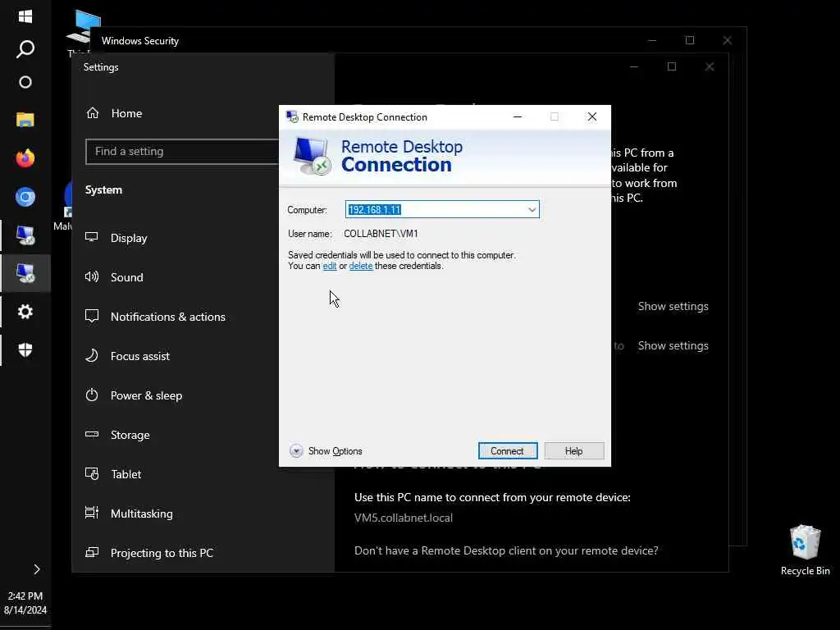Close the Remote Desktop Connection dialog
Image resolution: width=840 pixels, height=630 pixels.
pyautogui.click(x=592, y=116)
